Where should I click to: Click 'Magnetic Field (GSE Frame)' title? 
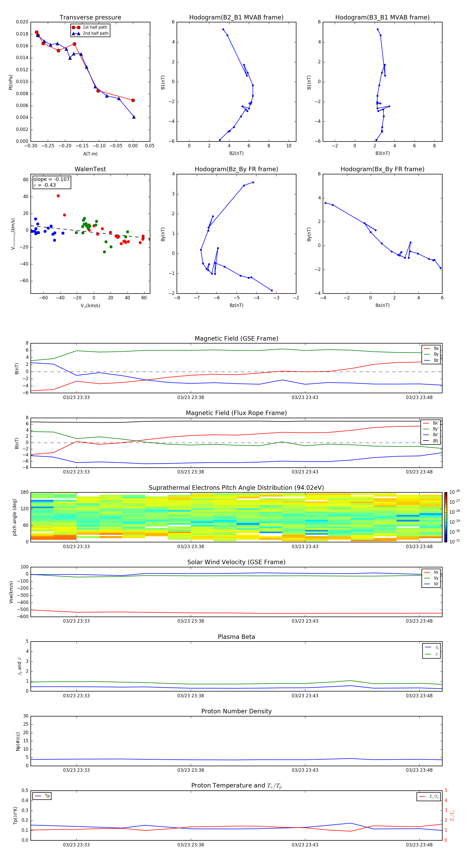[236, 339]
